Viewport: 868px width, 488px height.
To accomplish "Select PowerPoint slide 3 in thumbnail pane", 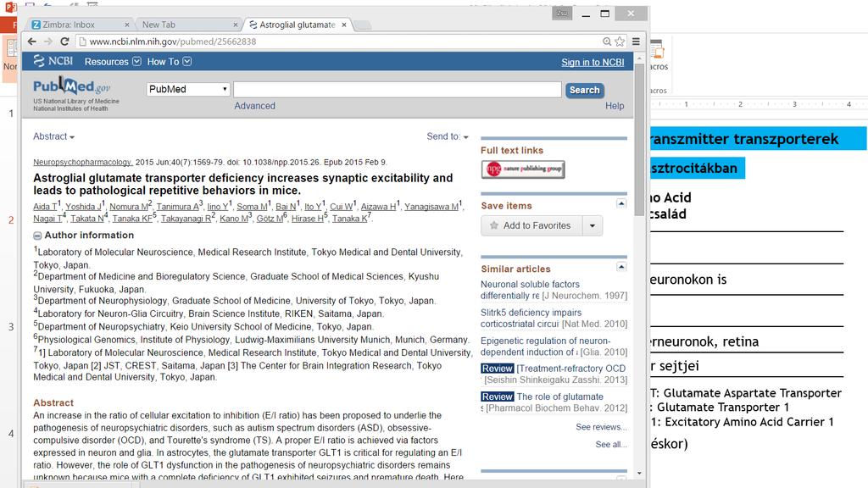I will click(x=11, y=327).
